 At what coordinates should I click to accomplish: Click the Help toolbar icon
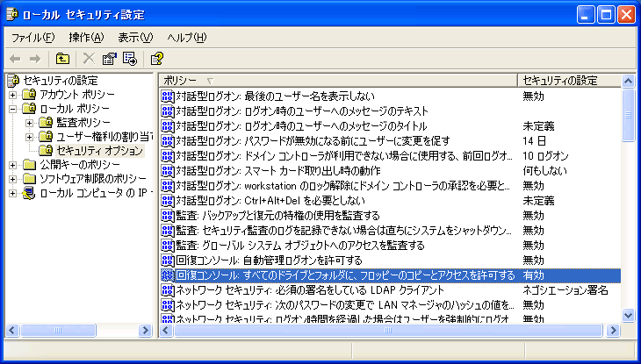(x=156, y=59)
